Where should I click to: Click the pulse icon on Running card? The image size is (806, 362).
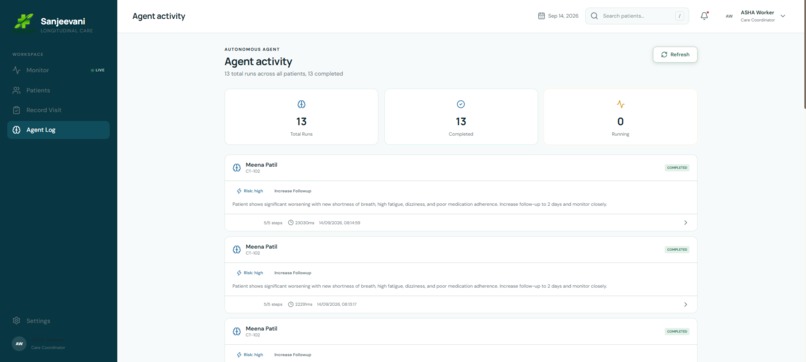point(620,104)
